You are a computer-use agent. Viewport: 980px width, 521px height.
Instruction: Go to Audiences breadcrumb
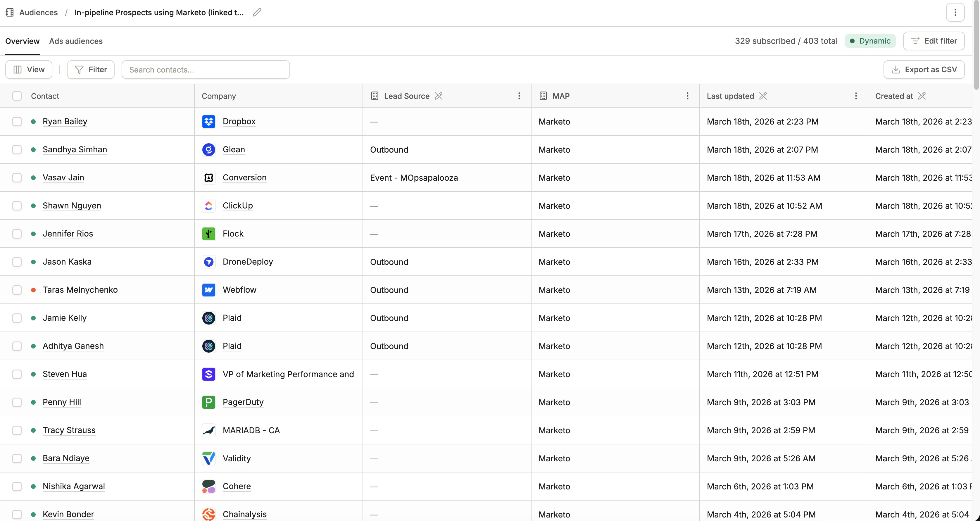38,13
